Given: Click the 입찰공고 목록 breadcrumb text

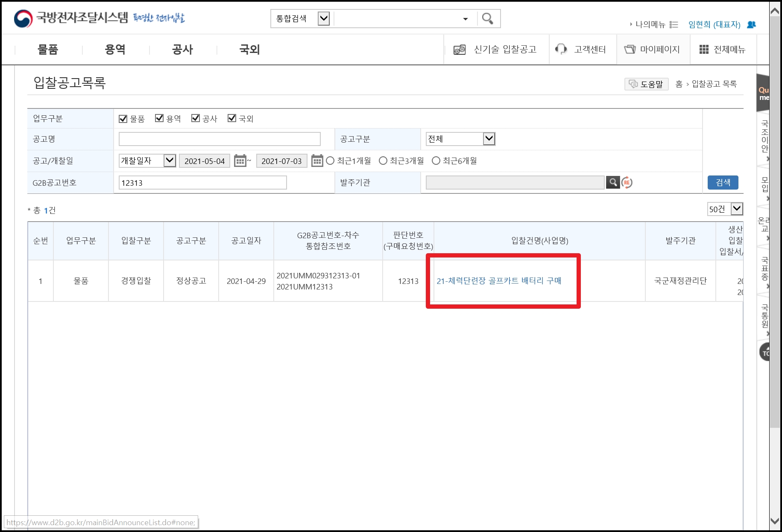Looking at the screenshot, I should (714, 84).
